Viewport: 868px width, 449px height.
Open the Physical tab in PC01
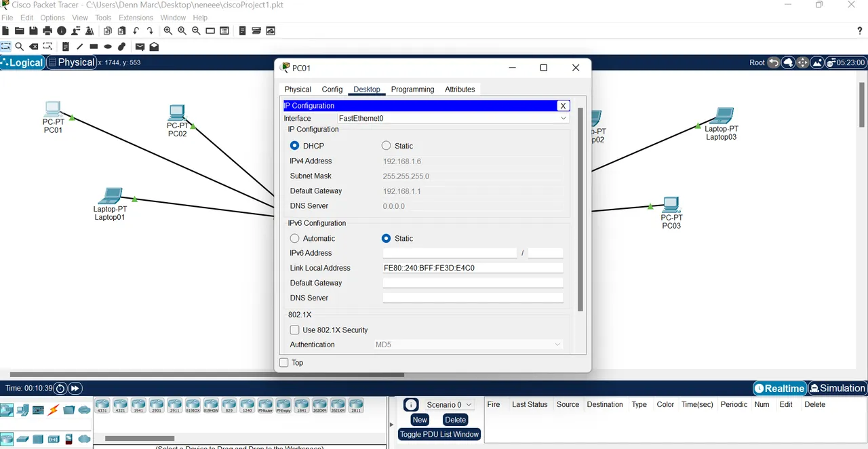click(298, 90)
